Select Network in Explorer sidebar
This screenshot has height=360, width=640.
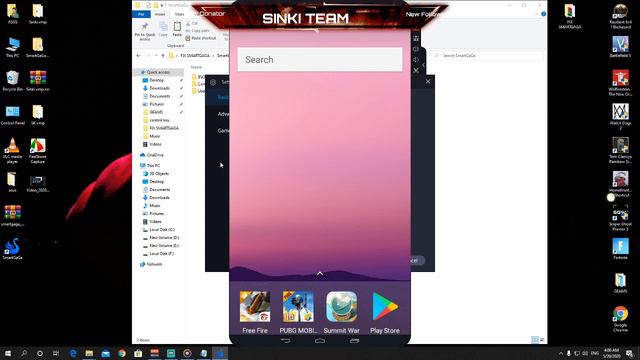pos(154,264)
